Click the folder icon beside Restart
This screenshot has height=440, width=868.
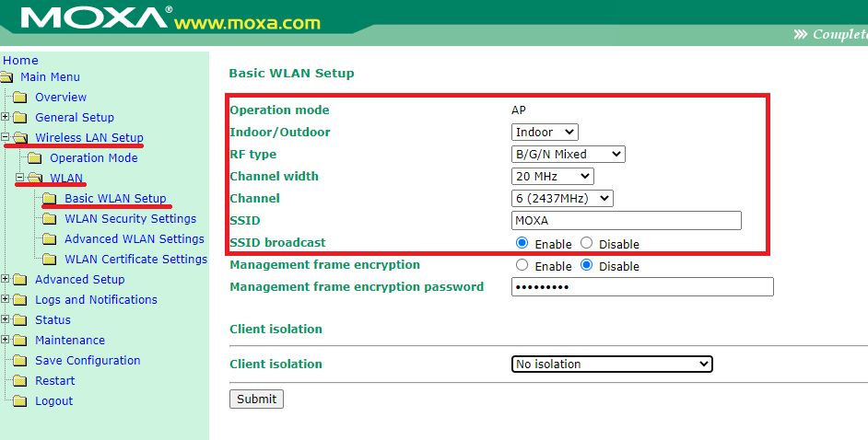point(20,381)
